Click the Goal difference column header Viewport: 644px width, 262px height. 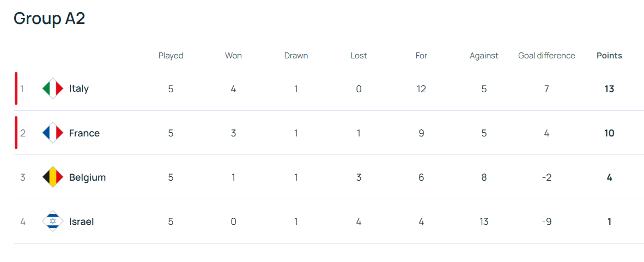click(x=546, y=55)
